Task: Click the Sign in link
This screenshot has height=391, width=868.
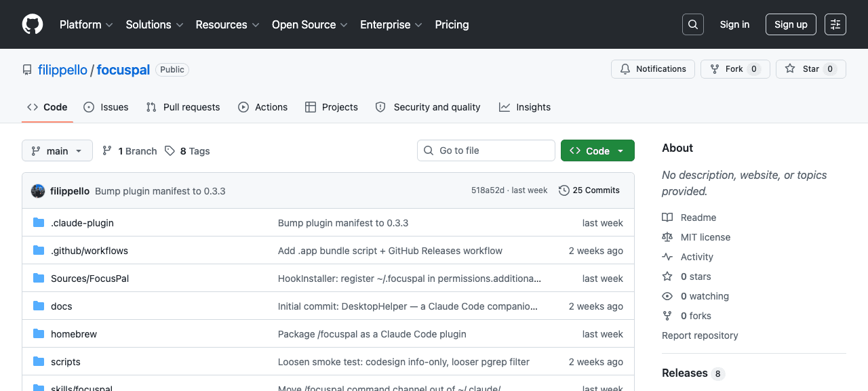Action: coord(734,24)
